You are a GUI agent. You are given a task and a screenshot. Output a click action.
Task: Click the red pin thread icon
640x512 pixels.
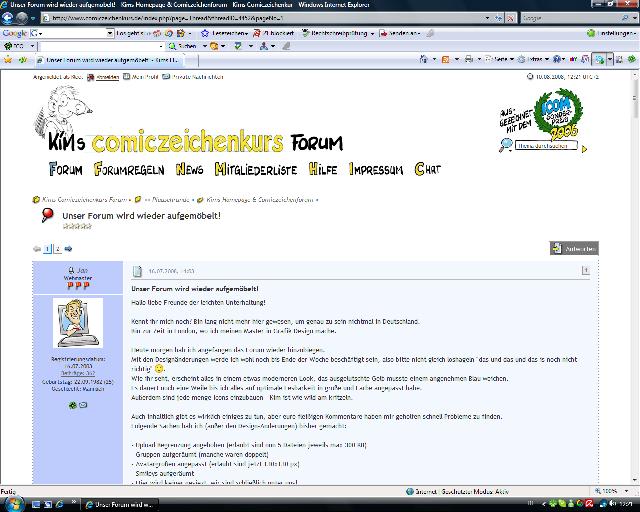(46, 216)
